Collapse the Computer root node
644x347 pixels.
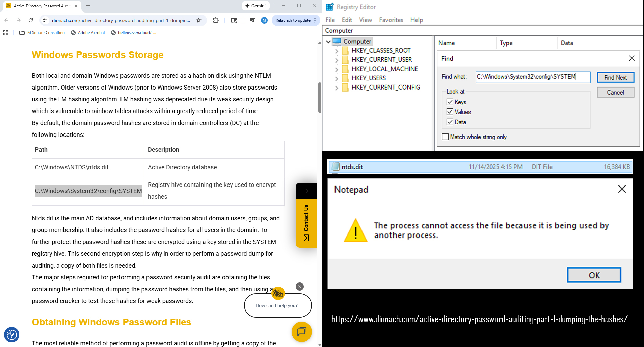click(328, 42)
